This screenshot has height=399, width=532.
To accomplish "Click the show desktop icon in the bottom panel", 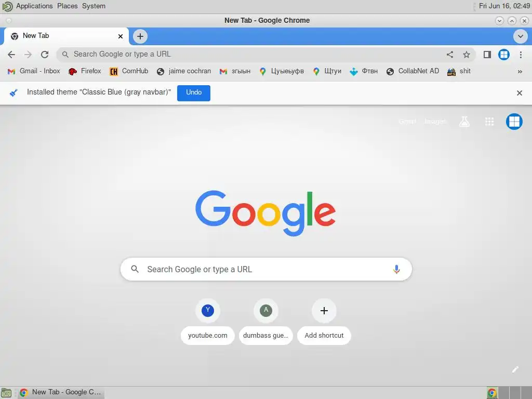I will [x=6, y=393].
